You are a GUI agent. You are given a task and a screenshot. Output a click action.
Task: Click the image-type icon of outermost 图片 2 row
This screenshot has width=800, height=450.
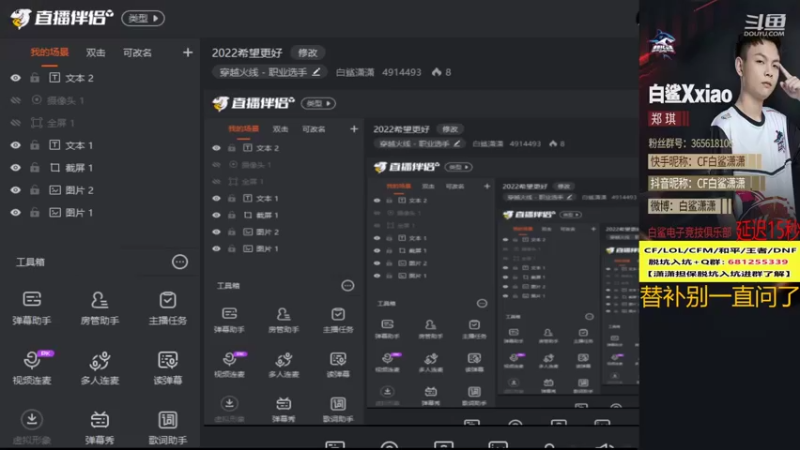pyautogui.click(x=55, y=190)
